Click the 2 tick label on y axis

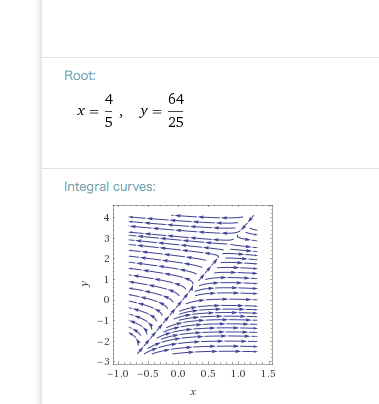point(107,259)
